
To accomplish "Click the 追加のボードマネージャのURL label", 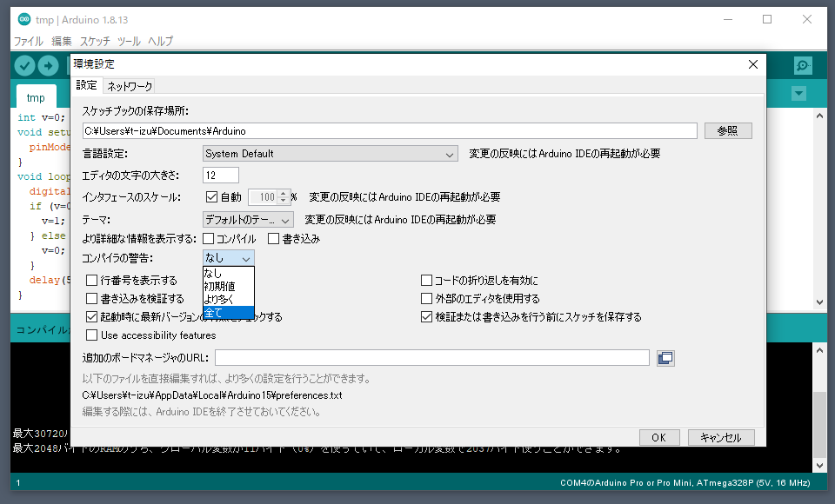I will (x=145, y=358).
